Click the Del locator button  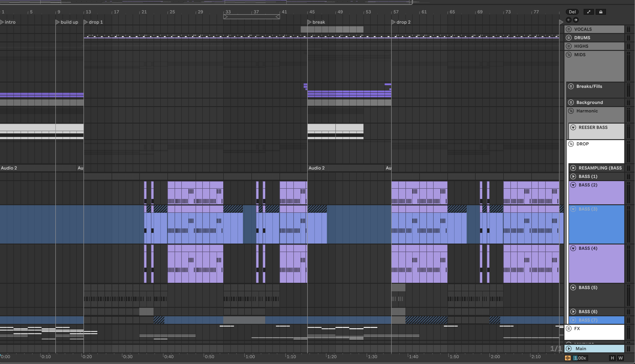572,12
